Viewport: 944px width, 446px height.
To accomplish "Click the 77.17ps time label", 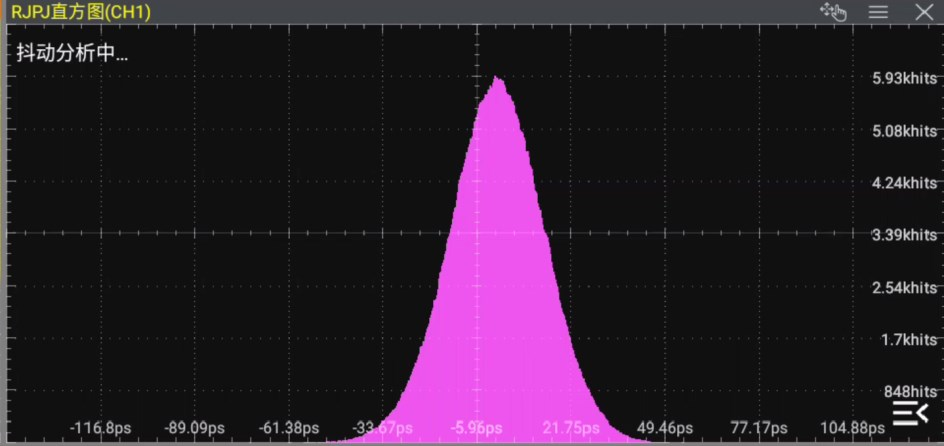I will tap(759, 429).
